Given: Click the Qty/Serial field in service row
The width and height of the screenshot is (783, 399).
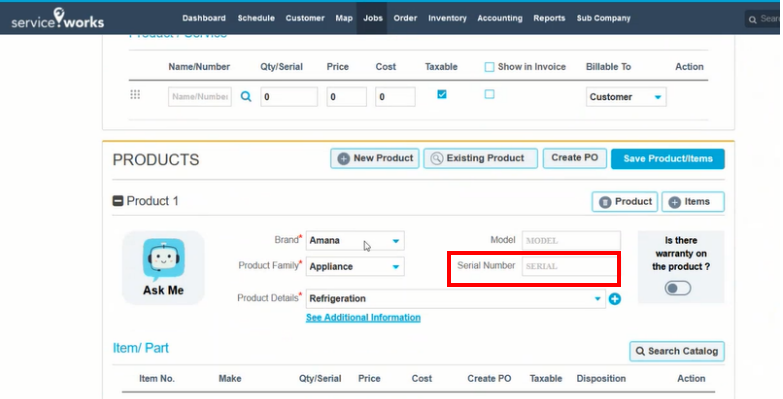Looking at the screenshot, I should click(289, 96).
